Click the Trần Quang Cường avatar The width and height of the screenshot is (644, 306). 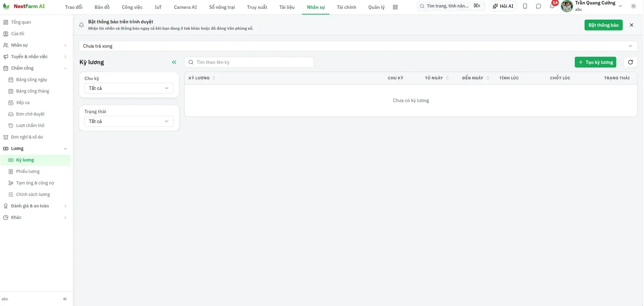coord(567,6)
